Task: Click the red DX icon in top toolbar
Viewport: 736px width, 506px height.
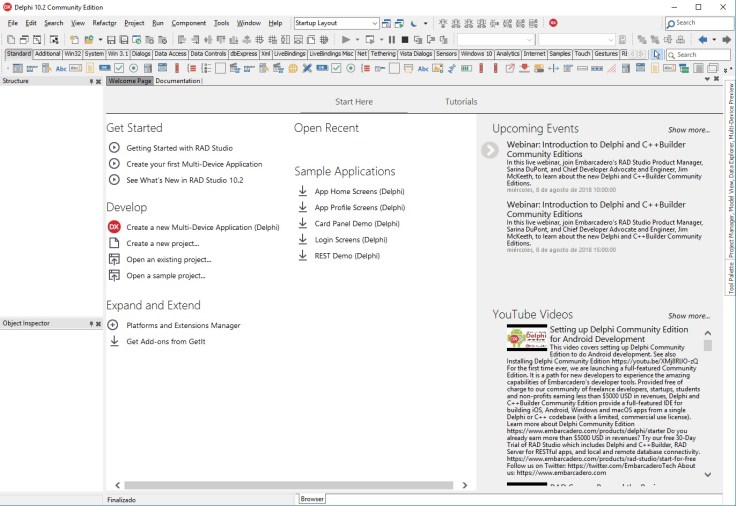Action: coord(553,22)
